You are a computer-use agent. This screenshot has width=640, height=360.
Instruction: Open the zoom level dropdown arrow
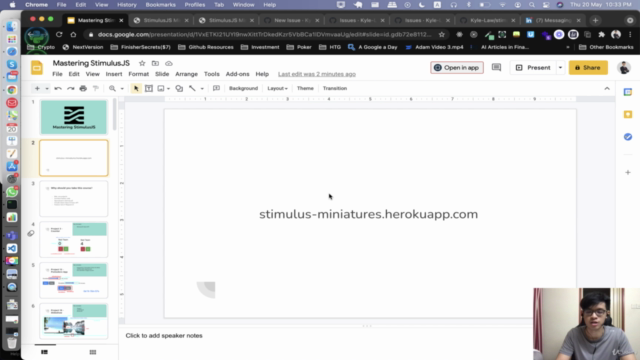[122, 89]
